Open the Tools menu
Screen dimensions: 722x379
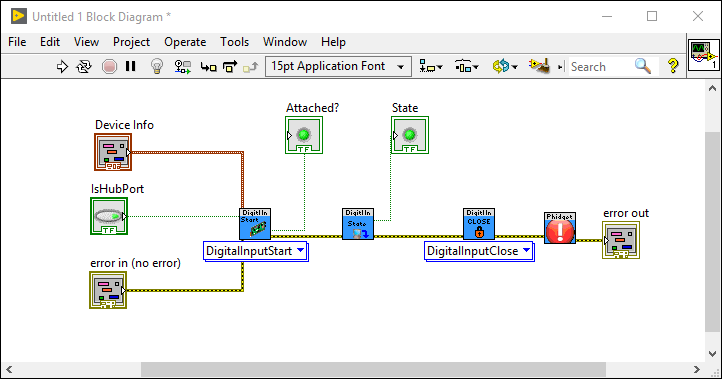(234, 42)
